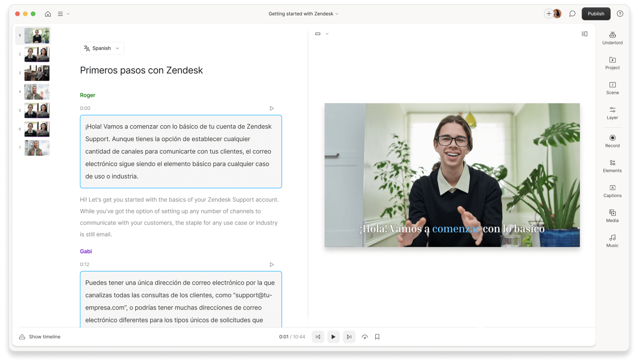Show the timeline
This screenshot has width=638, height=364.
40,337
